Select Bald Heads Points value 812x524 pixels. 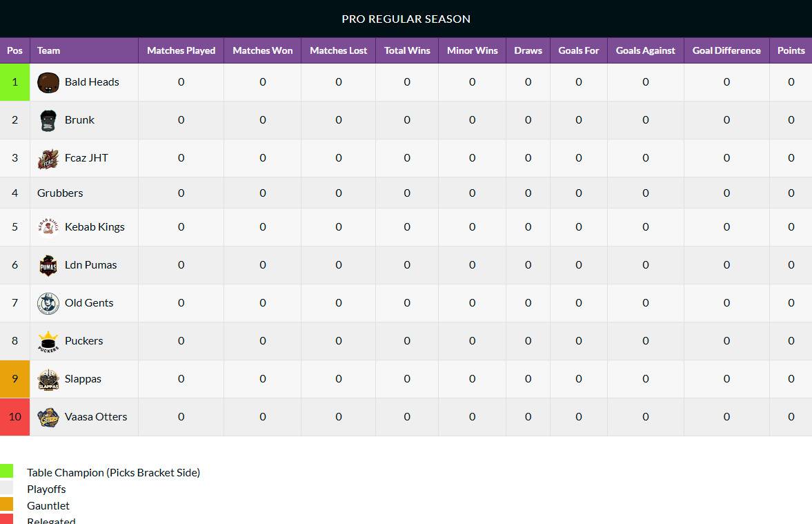(791, 82)
